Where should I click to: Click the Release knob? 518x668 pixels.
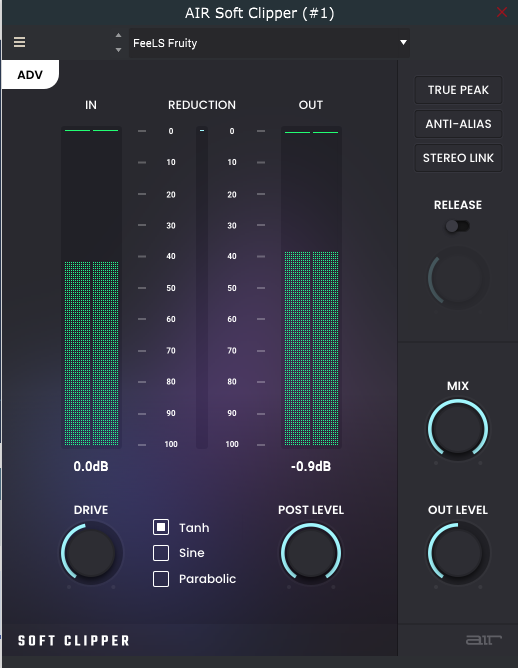458,278
